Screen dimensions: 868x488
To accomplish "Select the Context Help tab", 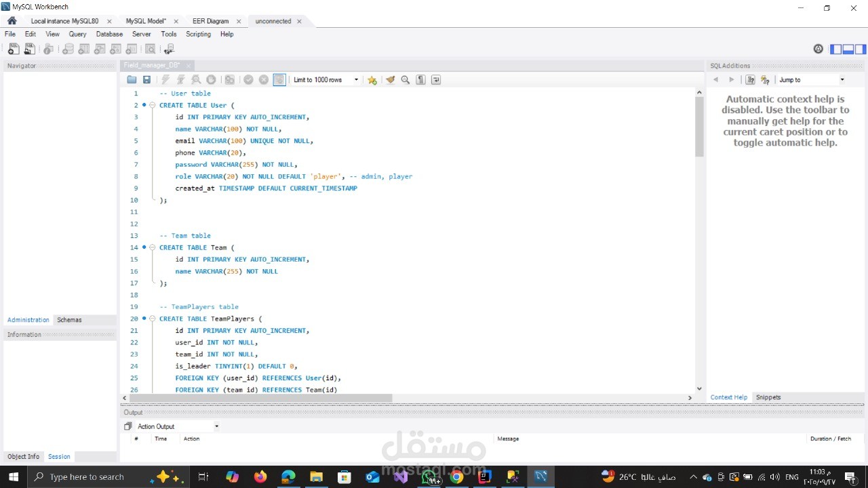I will point(729,397).
